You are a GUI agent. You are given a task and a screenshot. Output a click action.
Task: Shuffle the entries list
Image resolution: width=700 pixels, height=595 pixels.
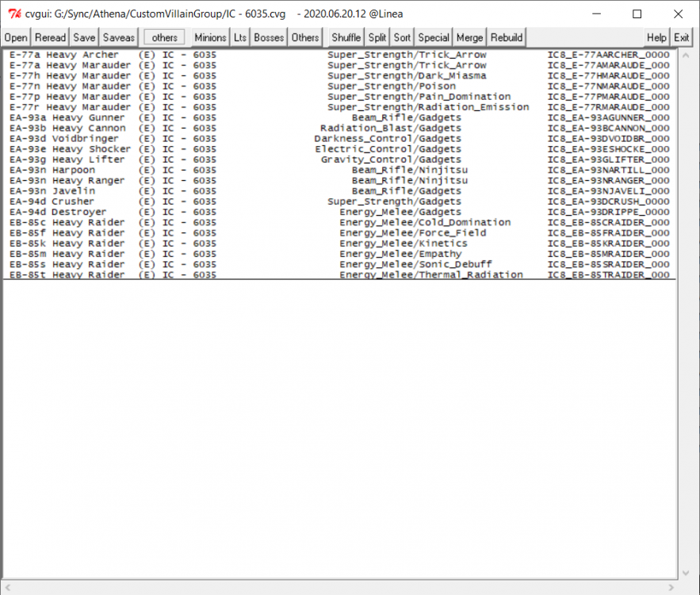click(x=346, y=37)
